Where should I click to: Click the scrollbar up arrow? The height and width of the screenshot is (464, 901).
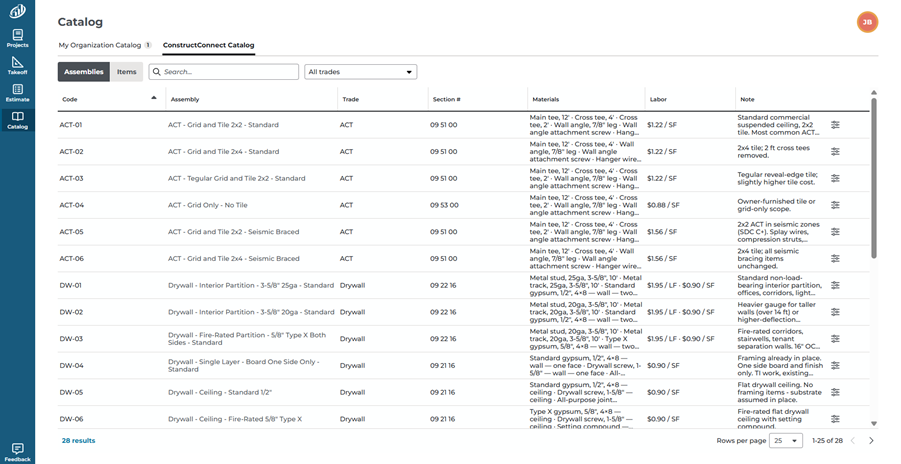[x=874, y=93]
